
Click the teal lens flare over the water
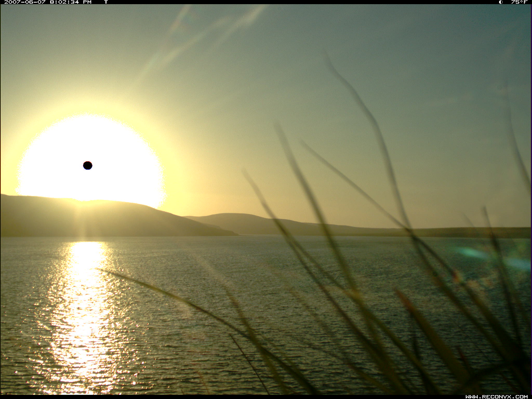click(470, 252)
